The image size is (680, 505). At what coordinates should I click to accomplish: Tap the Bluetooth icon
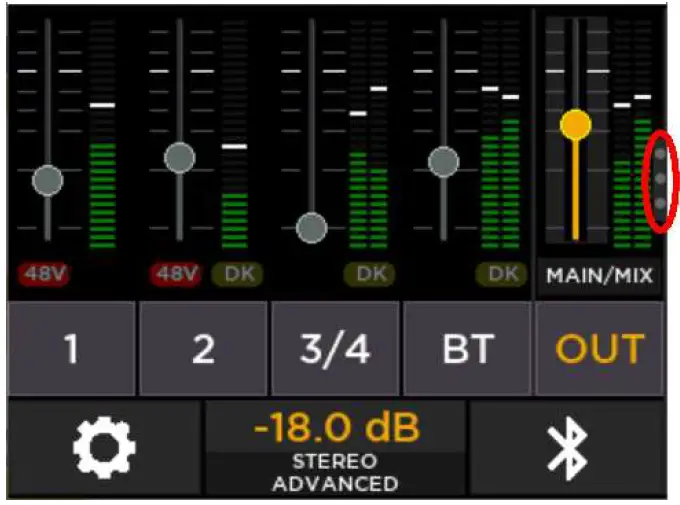[x=568, y=448]
